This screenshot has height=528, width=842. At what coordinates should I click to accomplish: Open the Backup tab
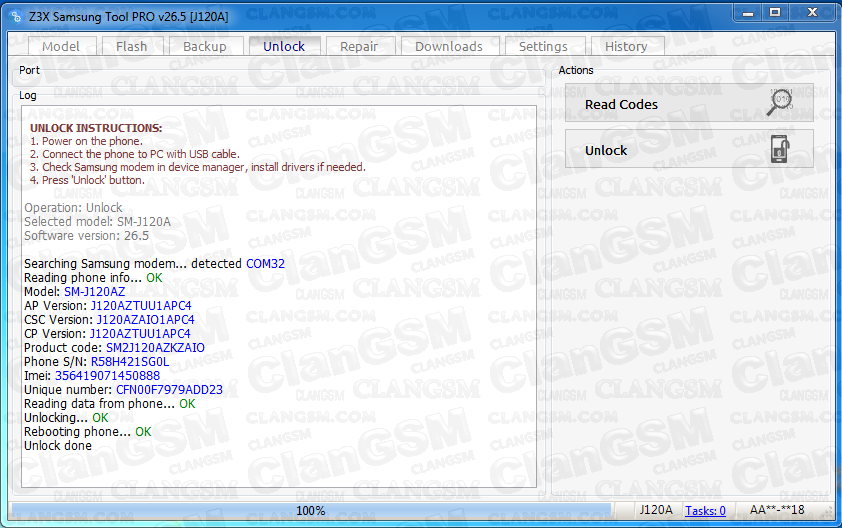coord(205,46)
